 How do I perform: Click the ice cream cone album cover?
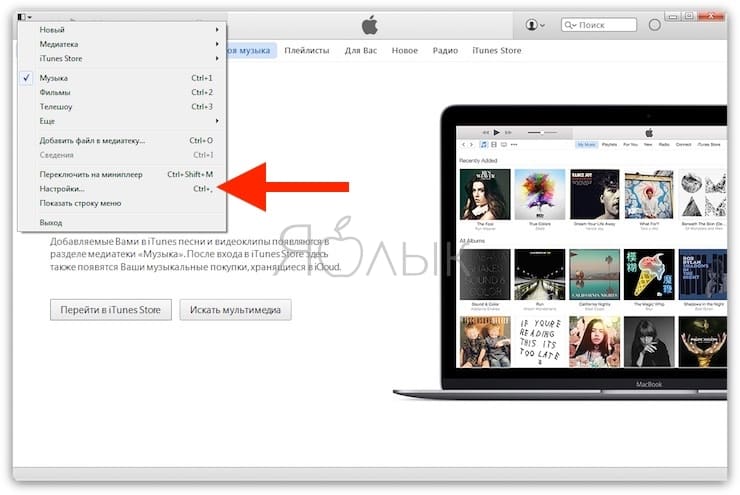(648, 275)
